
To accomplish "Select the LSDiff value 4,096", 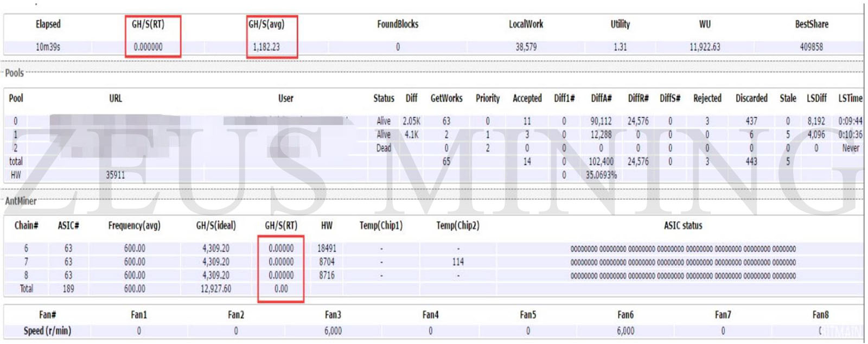I will pos(816,135).
